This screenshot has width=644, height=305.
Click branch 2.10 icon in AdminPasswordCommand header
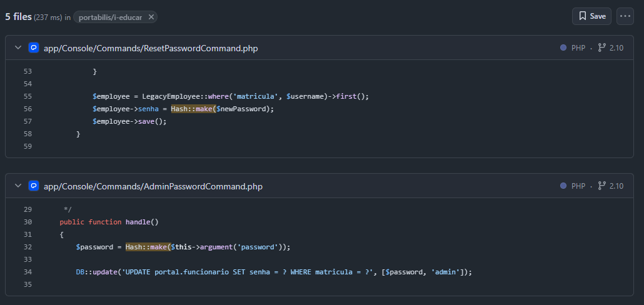[602, 186]
